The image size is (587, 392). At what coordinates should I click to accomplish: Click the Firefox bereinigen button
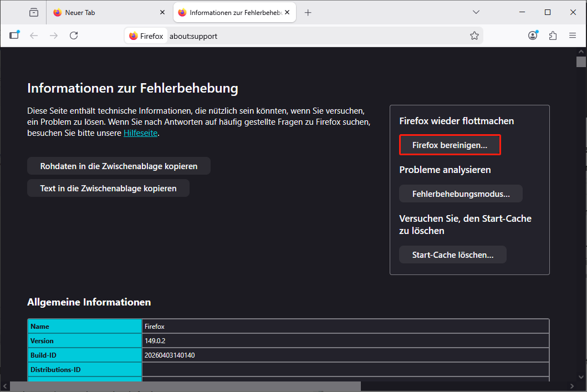(x=450, y=145)
